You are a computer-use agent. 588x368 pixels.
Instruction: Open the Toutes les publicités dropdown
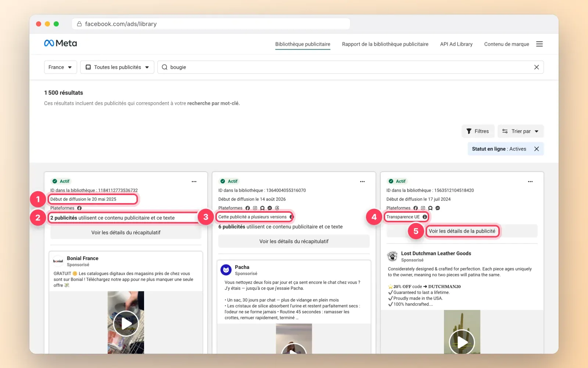(x=117, y=67)
